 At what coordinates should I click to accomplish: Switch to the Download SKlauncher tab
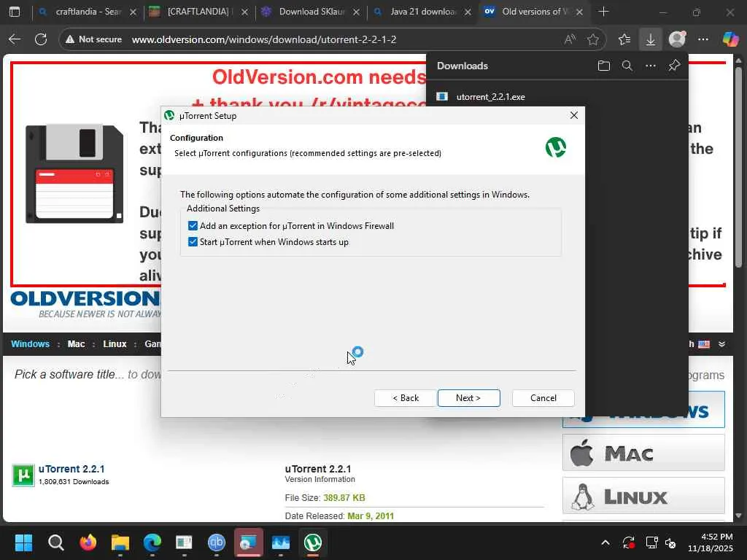(311, 12)
